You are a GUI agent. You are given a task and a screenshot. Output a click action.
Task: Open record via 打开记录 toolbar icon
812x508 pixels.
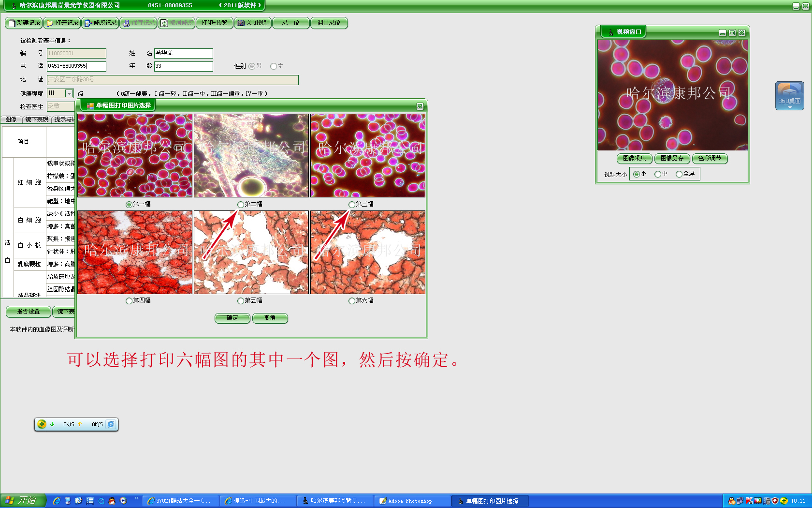point(50,23)
